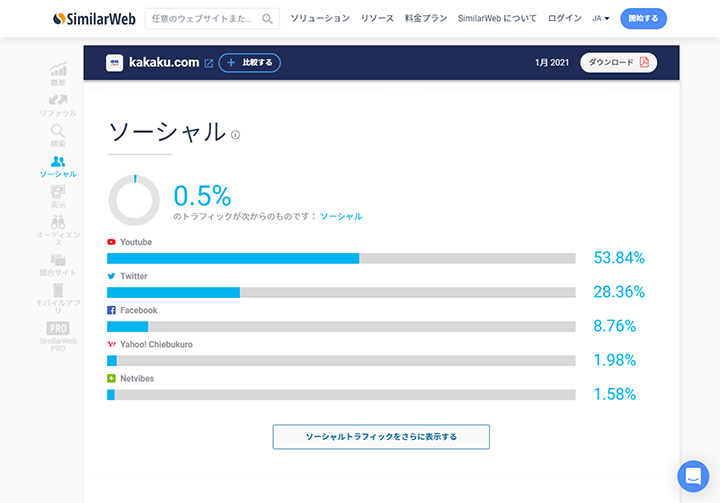Open the 料金プラン pricing menu item

426,19
